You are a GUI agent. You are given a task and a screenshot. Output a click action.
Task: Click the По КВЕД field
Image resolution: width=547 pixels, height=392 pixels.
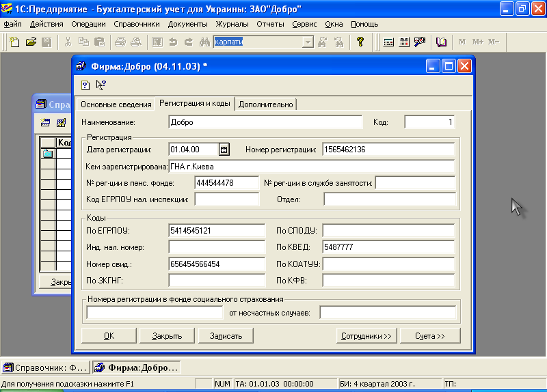click(x=388, y=247)
